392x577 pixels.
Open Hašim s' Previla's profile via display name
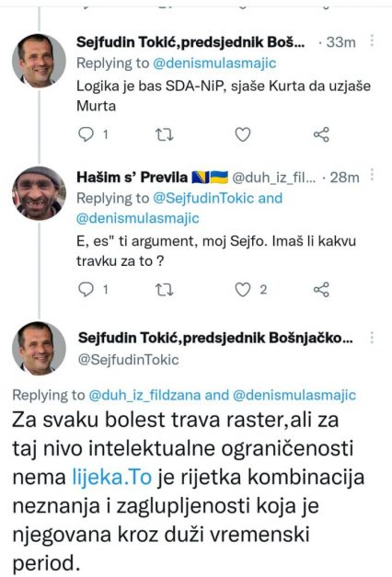point(133,178)
